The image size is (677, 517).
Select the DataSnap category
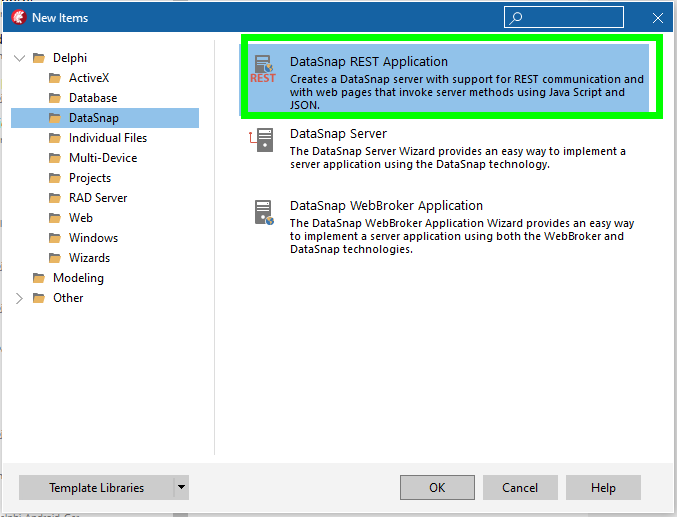(x=94, y=118)
